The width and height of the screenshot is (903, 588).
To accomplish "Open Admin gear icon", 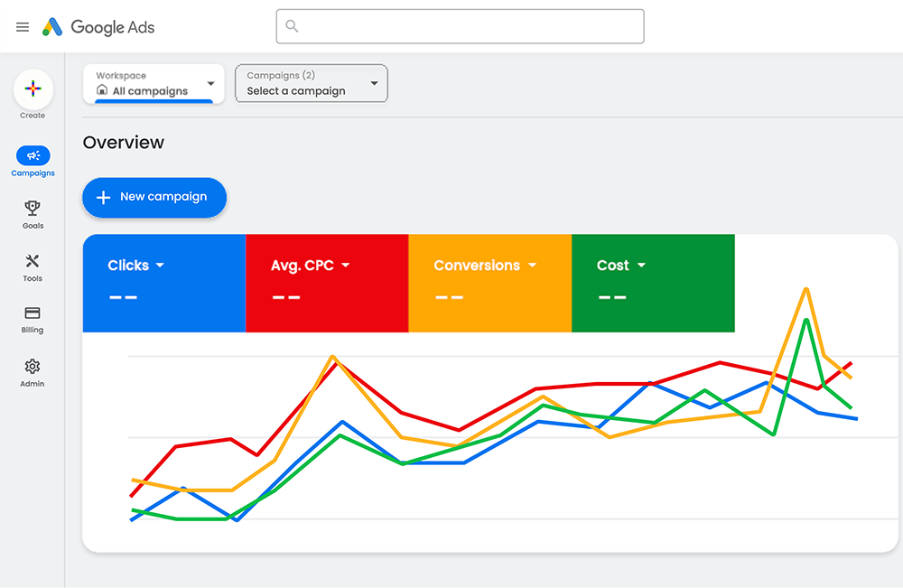I will (33, 367).
